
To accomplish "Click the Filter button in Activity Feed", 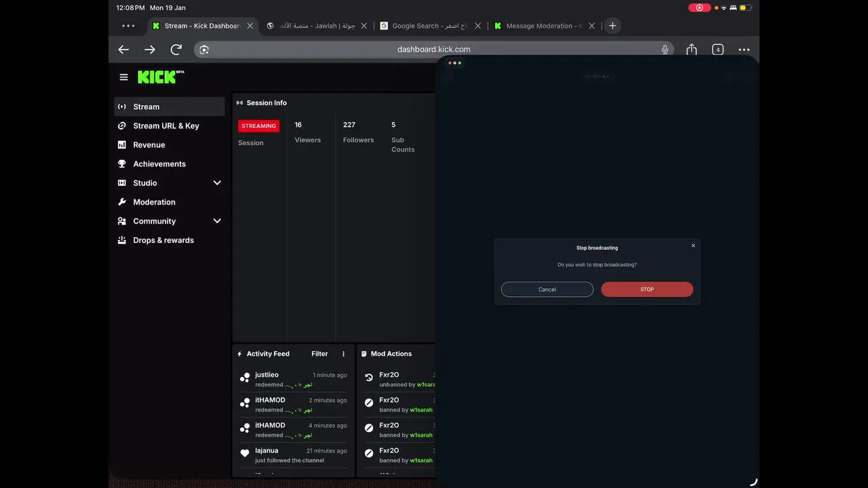I will coord(319,354).
